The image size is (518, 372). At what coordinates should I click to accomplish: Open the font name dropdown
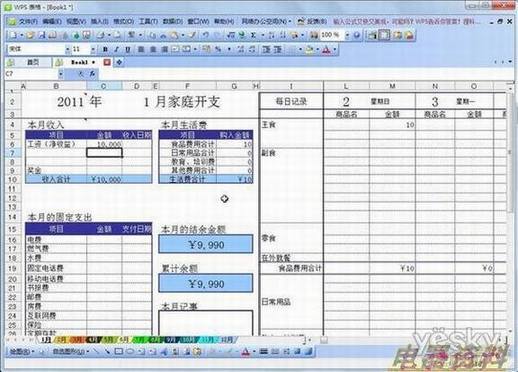(67, 50)
